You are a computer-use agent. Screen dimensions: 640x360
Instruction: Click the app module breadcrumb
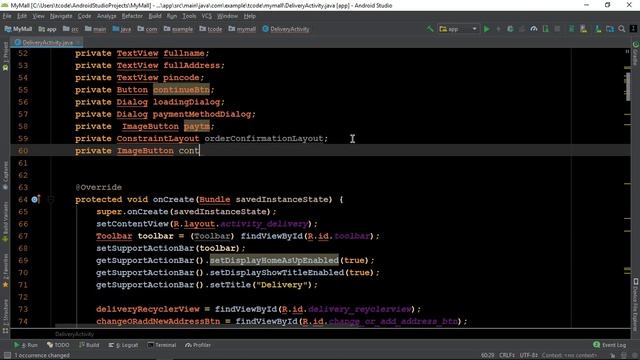(47, 29)
